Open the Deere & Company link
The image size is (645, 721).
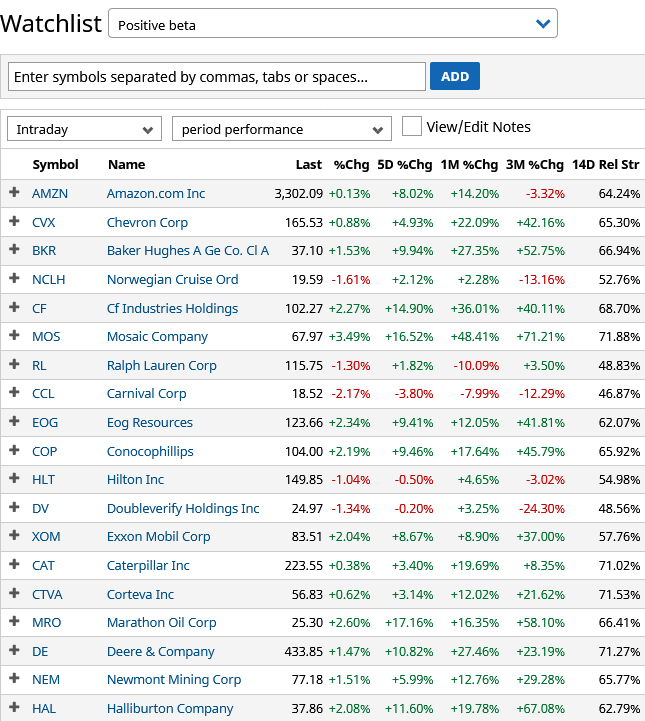click(160, 652)
